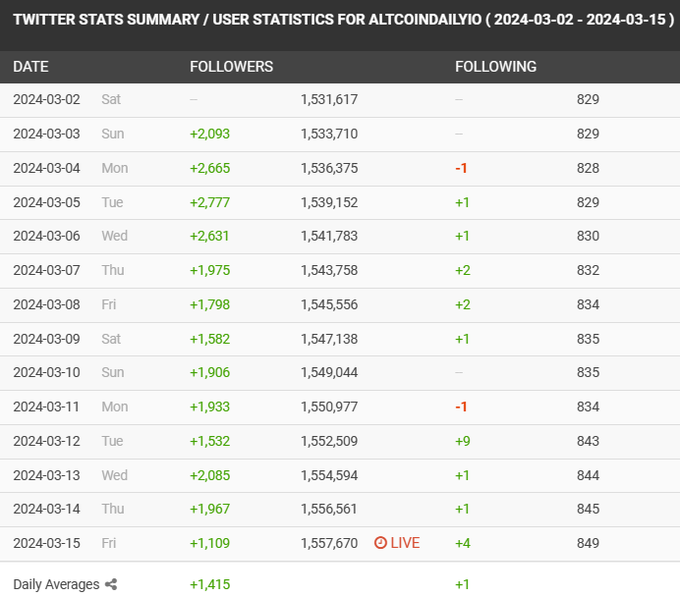Select the 2024-03-07 date cell

click(x=46, y=270)
